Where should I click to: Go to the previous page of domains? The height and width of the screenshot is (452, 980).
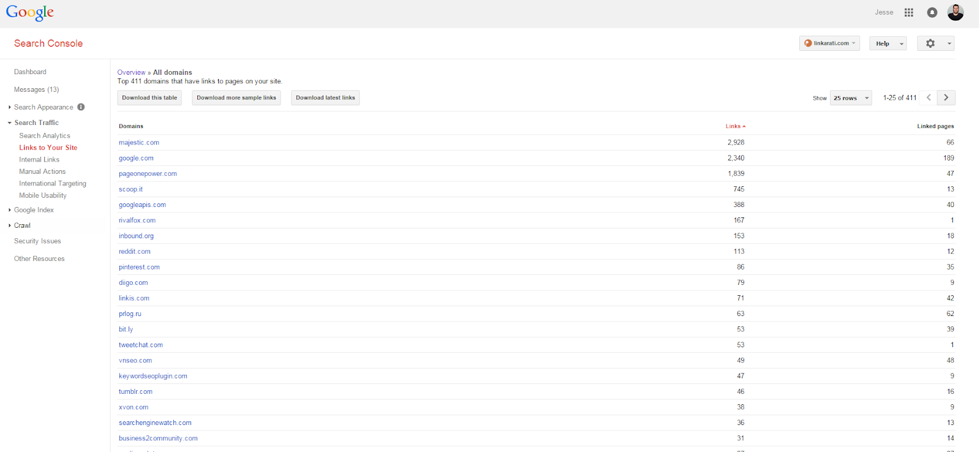pos(929,97)
